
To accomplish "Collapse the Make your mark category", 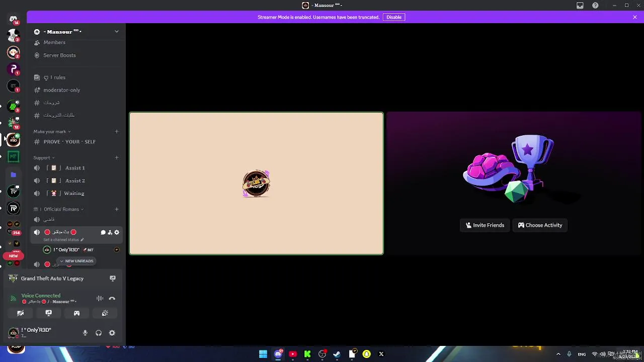I will click(x=52, y=132).
